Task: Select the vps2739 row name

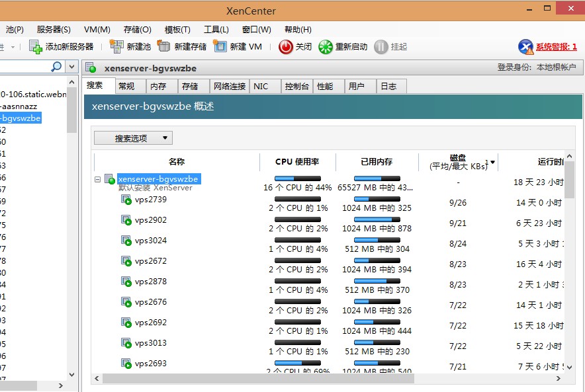Action: point(151,200)
